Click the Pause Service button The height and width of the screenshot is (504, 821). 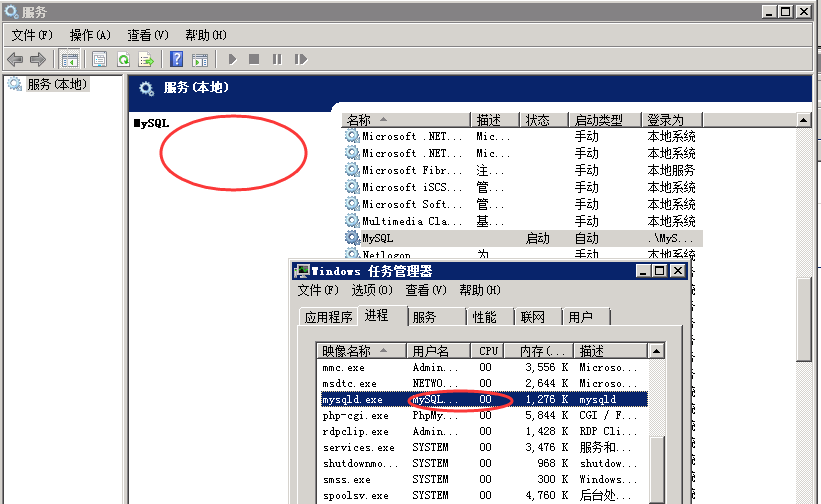277,59
